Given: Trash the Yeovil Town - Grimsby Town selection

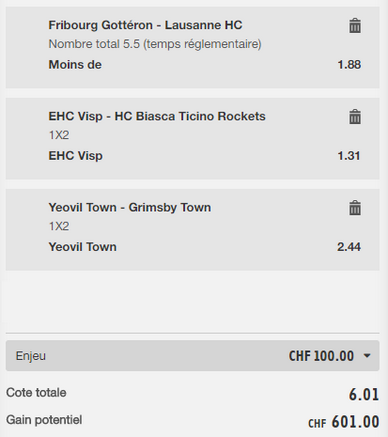Looking at the screenshot, I should click(x=355, y=208).
